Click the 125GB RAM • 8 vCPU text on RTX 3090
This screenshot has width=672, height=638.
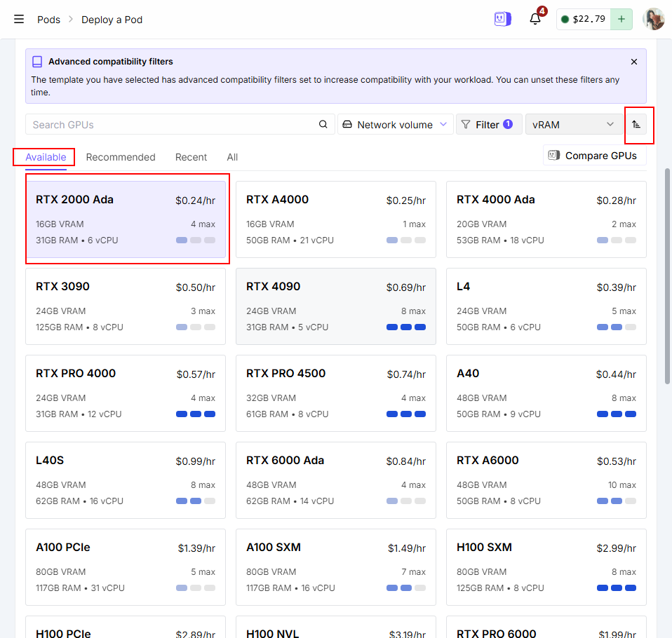(x=79, y=327)
